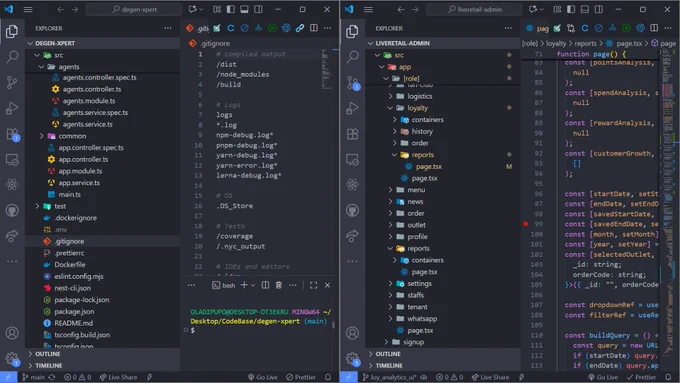Click Go Live in degen-xpert status bar

[262, 377]
